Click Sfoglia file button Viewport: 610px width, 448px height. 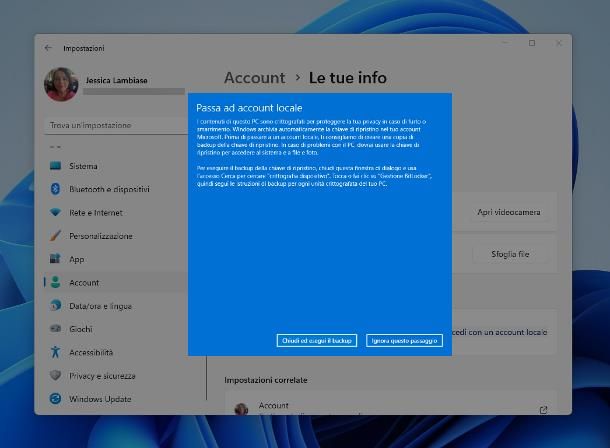click(x=510, y=254)
